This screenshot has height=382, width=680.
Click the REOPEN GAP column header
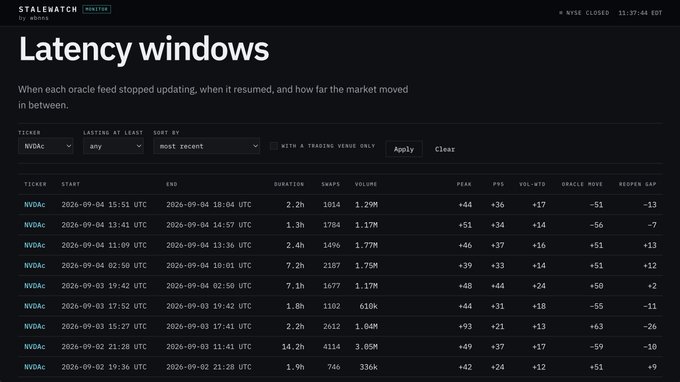(638, 184)
